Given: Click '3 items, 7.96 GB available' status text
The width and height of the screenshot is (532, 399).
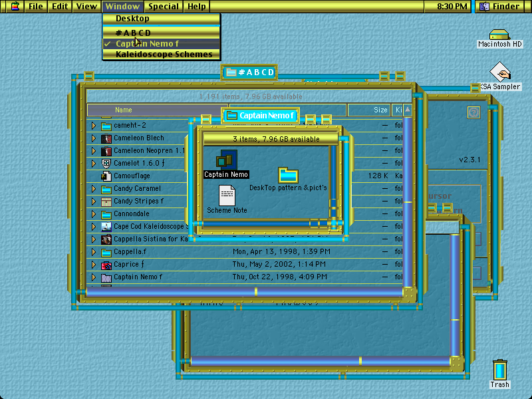Looking at the screenshot, I should click(x=276, y=139).
